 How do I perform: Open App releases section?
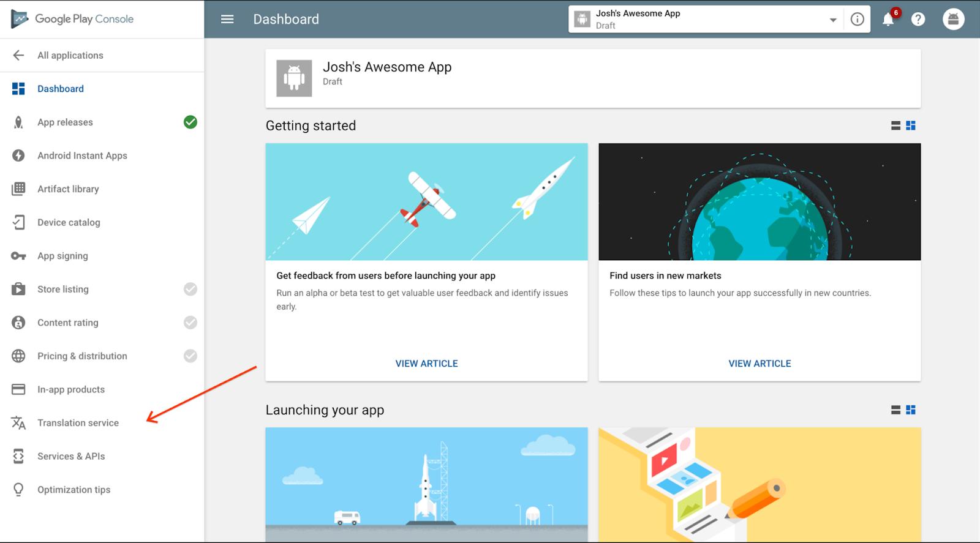(x=102, y=122)
